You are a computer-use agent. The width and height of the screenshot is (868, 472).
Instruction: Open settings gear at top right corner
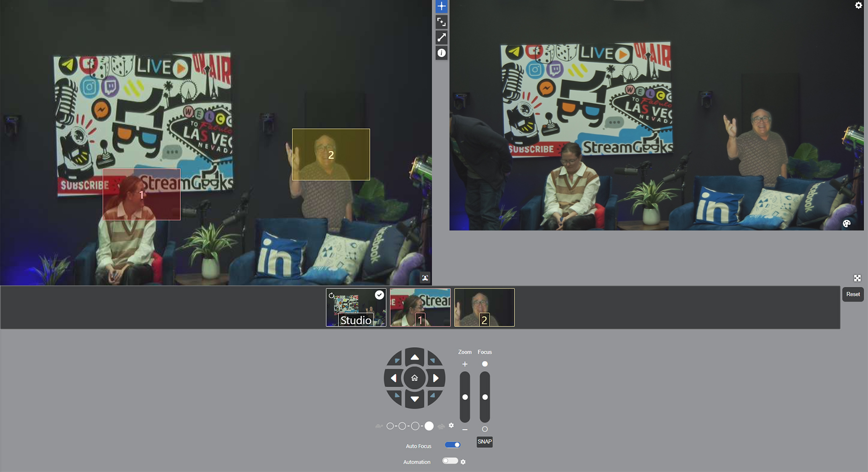pyautogui.click(x=858, y=5)
